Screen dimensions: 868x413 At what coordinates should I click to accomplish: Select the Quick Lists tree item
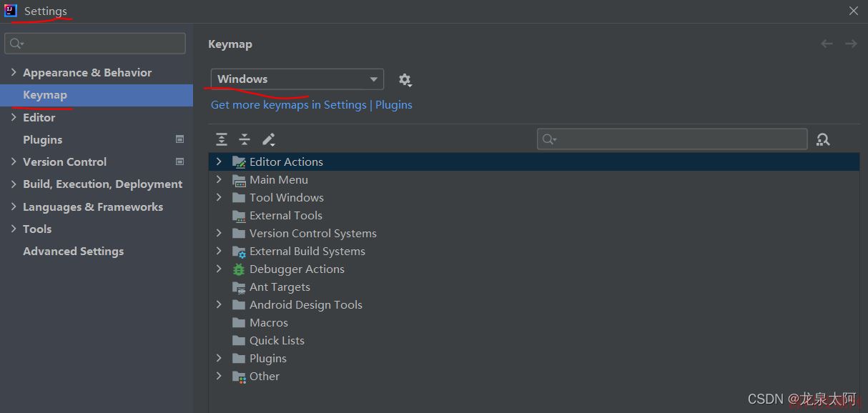click(x=277, y=341)
